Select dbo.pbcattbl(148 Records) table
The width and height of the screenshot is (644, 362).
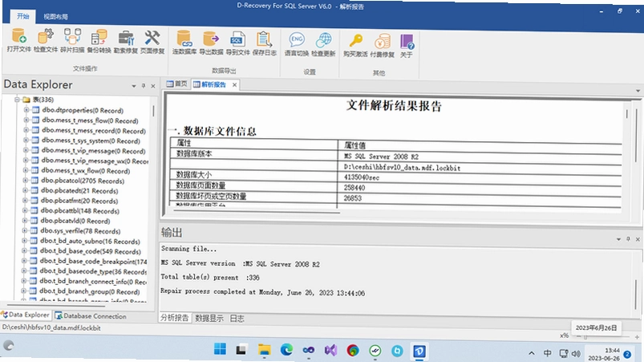(79, 211)
